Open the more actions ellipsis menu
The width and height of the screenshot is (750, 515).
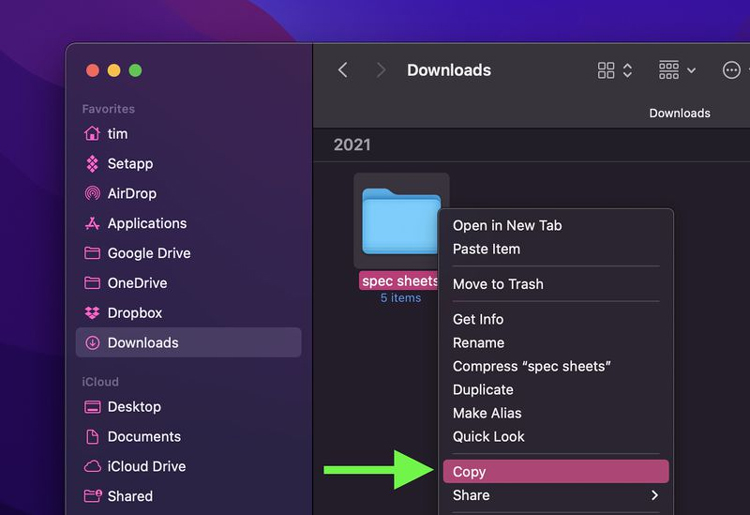point(731,70)
